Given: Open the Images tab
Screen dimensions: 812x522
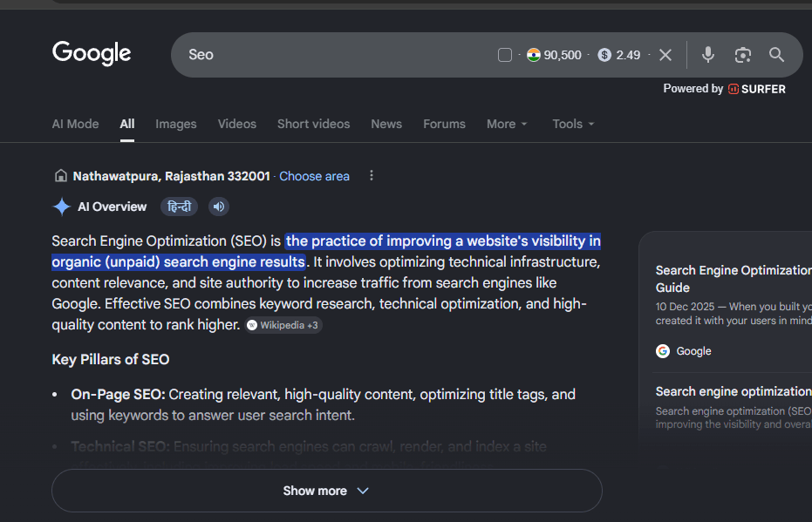Looking at the screenshot, I should (176, 124).
